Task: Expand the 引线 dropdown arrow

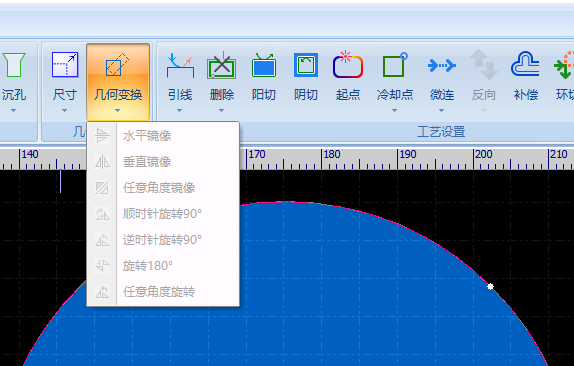Action: 179,111
